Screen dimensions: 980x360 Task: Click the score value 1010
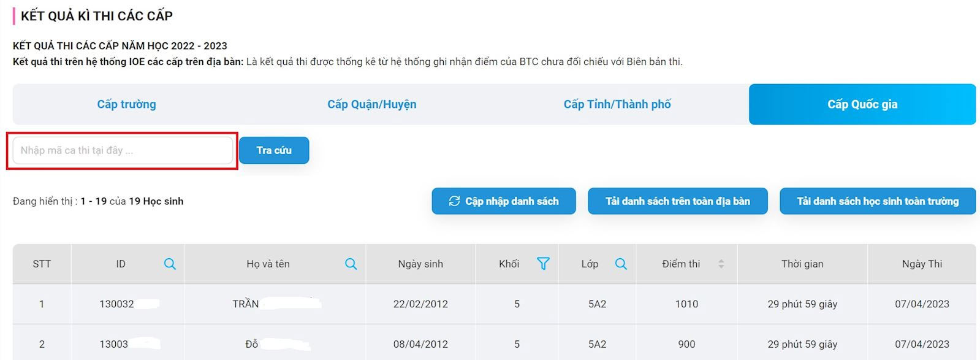(x=686, y=304)
